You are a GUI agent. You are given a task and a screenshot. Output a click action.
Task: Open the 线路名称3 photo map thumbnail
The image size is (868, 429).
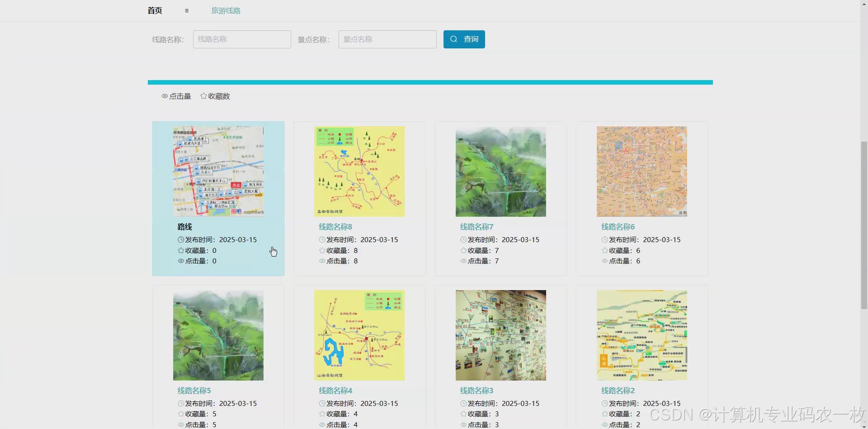pos(500,335)
